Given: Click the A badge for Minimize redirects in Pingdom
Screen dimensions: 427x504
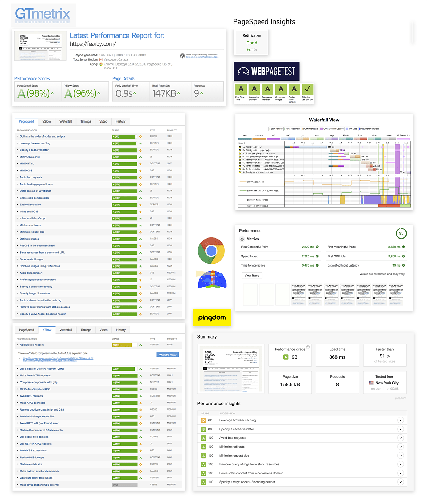Looking at the screenshot, I should [203, 447].
